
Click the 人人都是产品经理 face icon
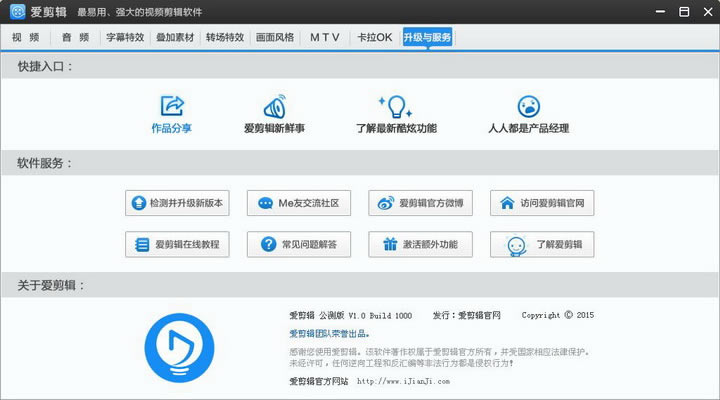tap(529, 107)
